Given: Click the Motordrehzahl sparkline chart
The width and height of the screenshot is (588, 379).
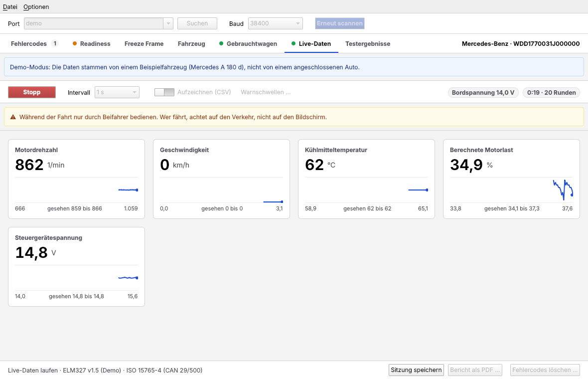Looking at the screenshot, I should point(77,190).
